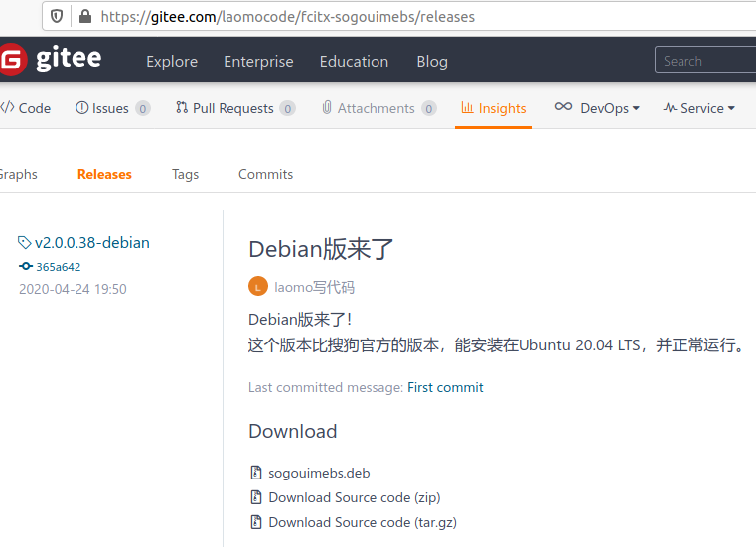Image resolution: width=756 pixels, height=547 pixels.
Task: Switch to the Pull Requests tab
Action: [x=235, y=108]
